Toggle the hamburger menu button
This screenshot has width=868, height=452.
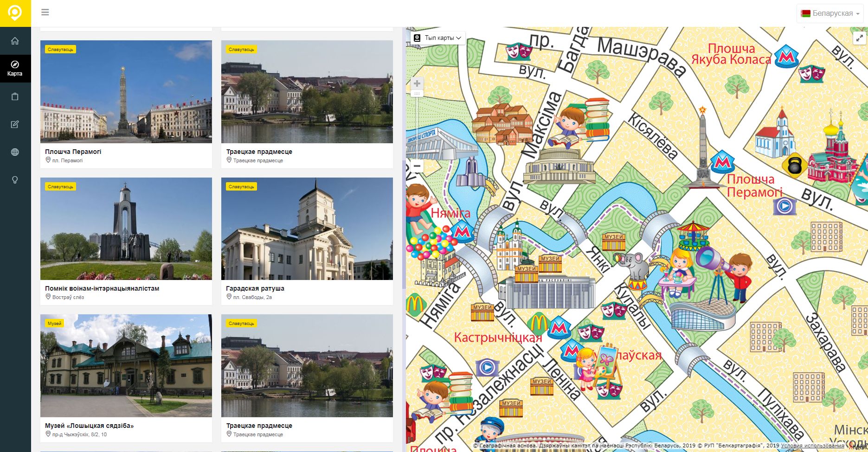(45, 13)
